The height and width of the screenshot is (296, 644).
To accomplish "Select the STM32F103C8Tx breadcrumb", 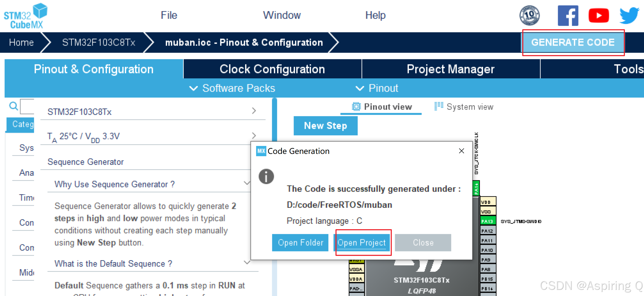I will point(99,42).
